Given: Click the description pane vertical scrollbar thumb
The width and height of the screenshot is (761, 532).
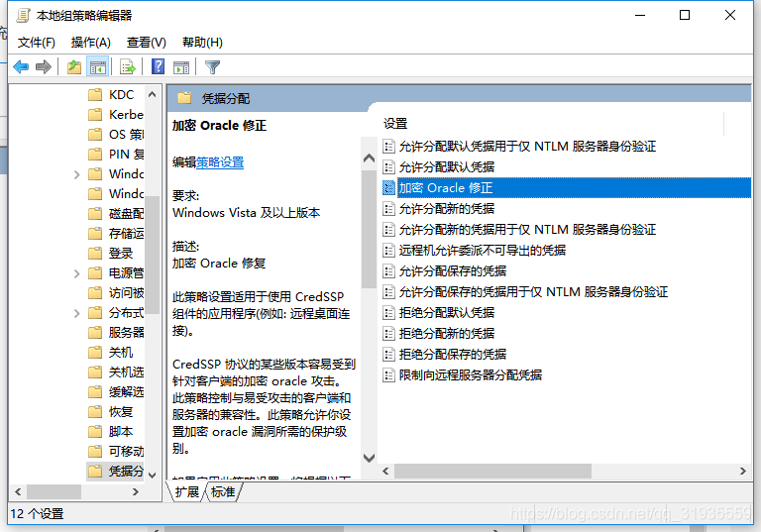Looking at the screenshot, I should coord(369,227).
